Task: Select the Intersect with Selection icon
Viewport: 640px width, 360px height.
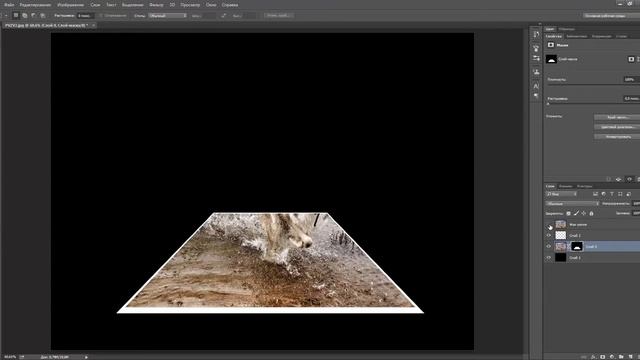Action: [x=42, y=16]
